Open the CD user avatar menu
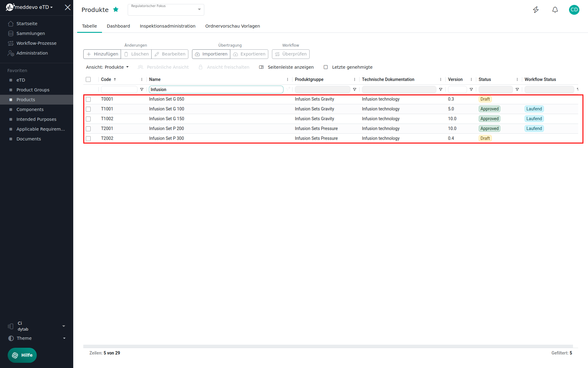The width and height of the screenshot is (588, 368). pyautogui.click(x=574, y=10)
